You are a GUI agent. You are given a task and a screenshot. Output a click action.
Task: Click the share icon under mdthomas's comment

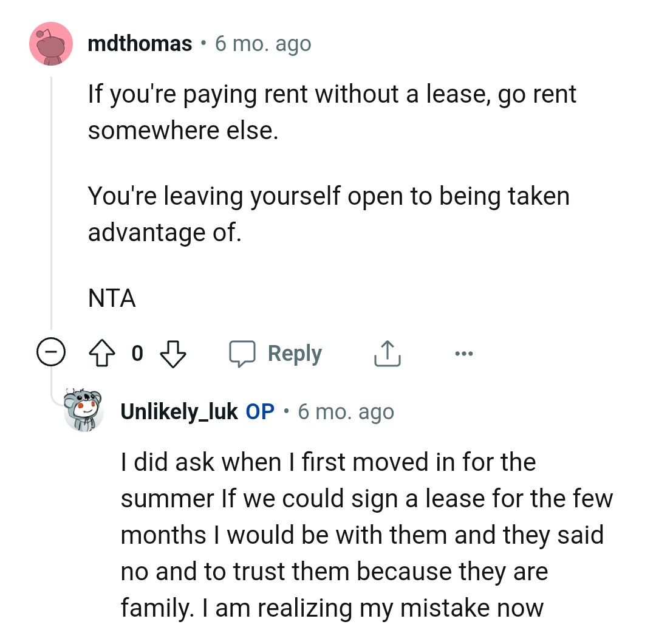tap(387, 354)
